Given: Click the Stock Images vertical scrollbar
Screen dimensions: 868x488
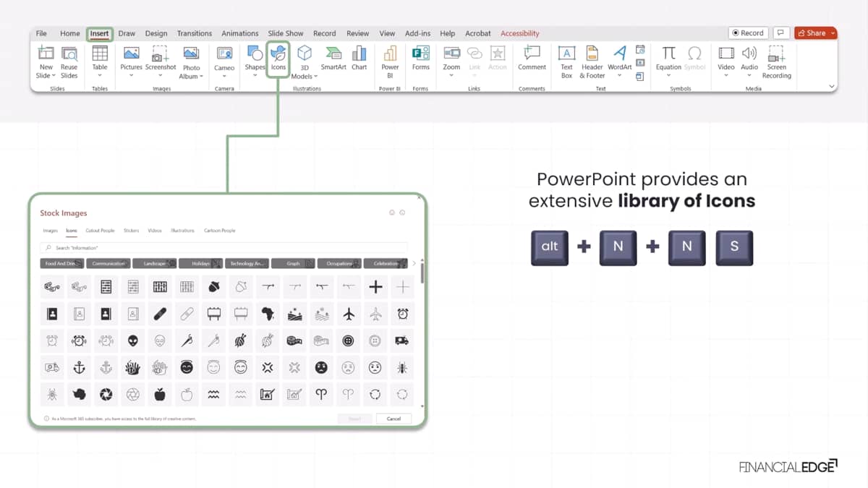Looking at the screenshot, I should click(x=421, y=272).
